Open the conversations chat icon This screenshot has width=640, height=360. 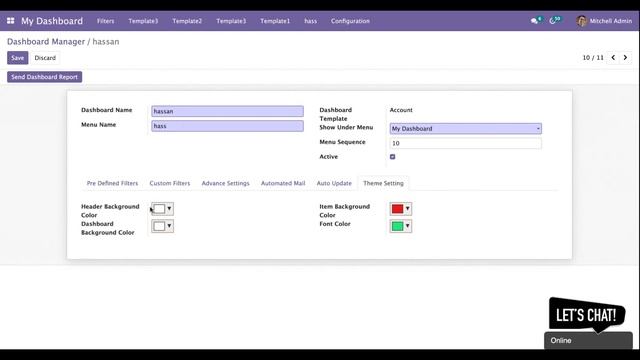(x=534, y=21)
